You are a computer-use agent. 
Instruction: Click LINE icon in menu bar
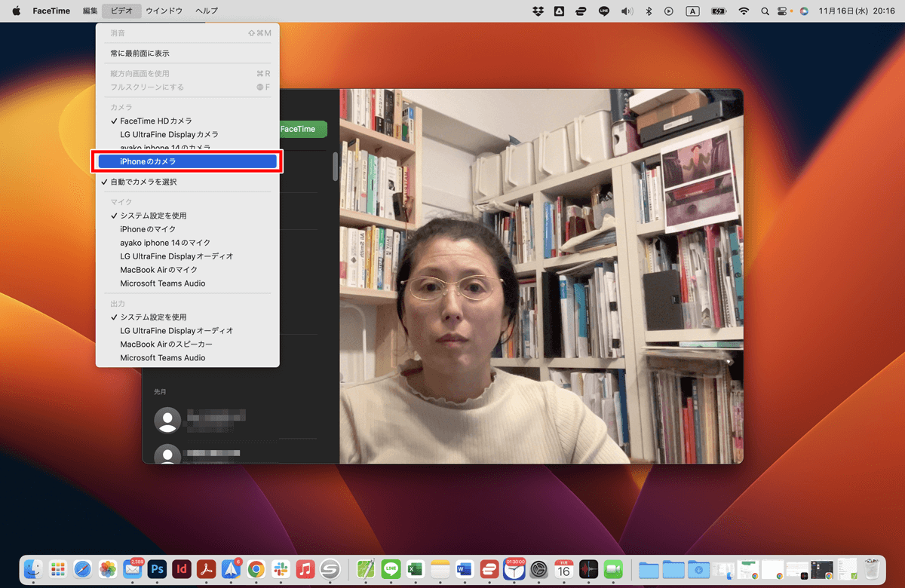(603, 11)
